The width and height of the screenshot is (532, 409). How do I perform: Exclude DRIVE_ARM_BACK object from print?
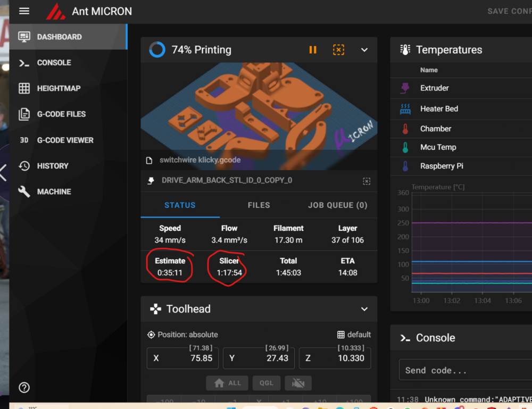pyautogui.click(x=367, y=181)
